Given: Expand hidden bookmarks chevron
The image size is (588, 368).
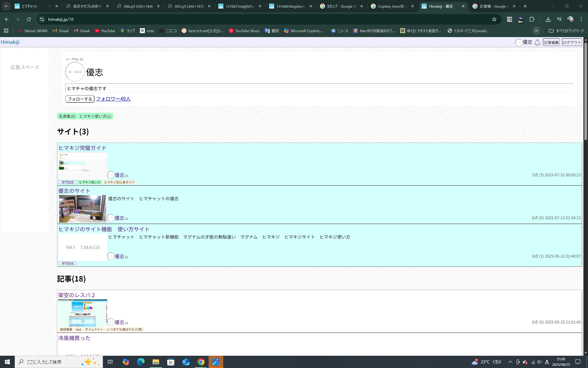Looking at the screenshot, I should (x=536, y=31).
